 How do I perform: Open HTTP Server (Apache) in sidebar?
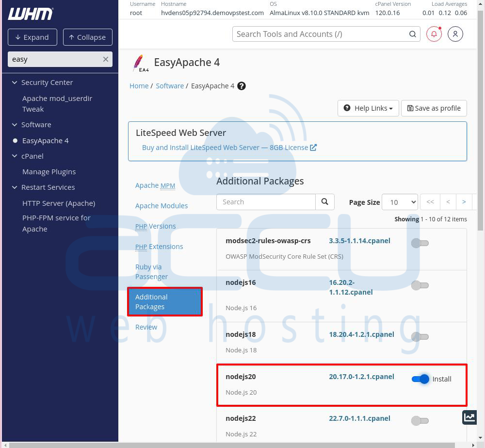tap(59, 203)
